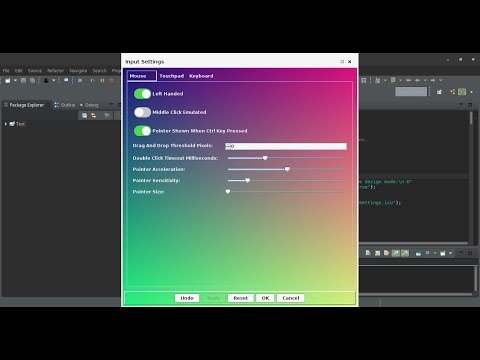Screen dimensions: 480x360
Task: Select the Test project in Package Explorer
Action: [x=17, y=124]
